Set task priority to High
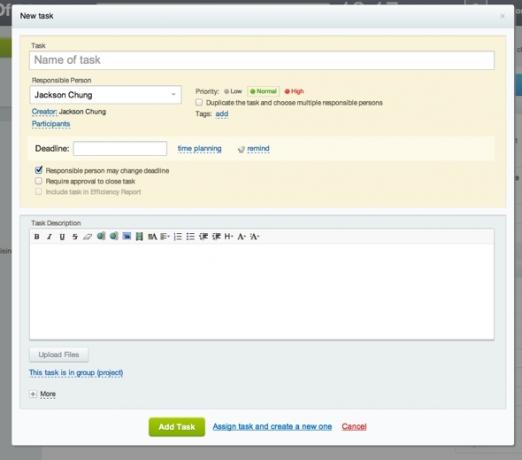The width and height of the screenshot is (522, 460). click(294, 91)
